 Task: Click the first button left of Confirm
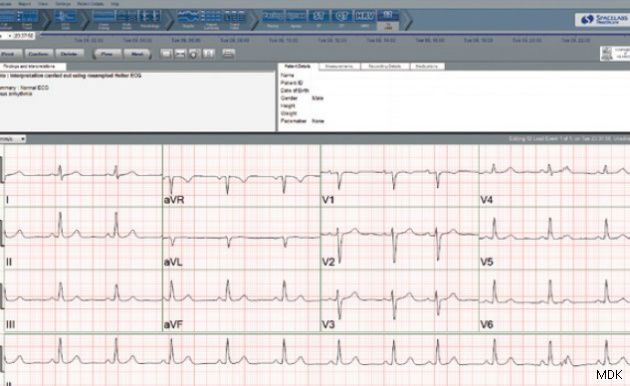pos(10,54)
